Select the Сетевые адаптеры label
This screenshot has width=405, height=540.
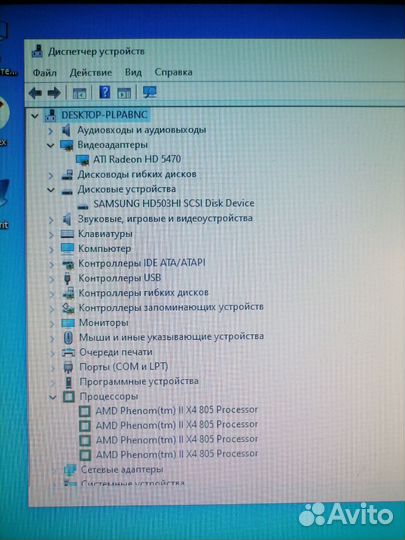pyautogui.click(x=122, y=469)
